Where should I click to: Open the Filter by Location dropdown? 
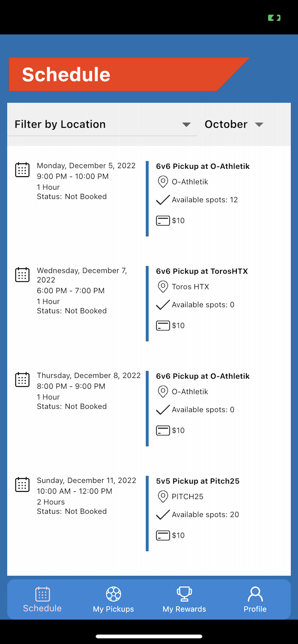coord(102,124)
